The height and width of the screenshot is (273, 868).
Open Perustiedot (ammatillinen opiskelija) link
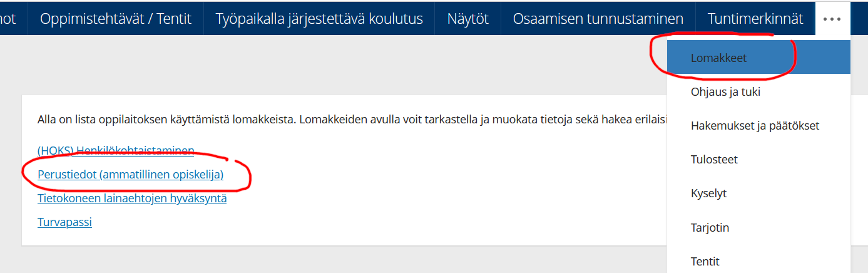(130, 175)
